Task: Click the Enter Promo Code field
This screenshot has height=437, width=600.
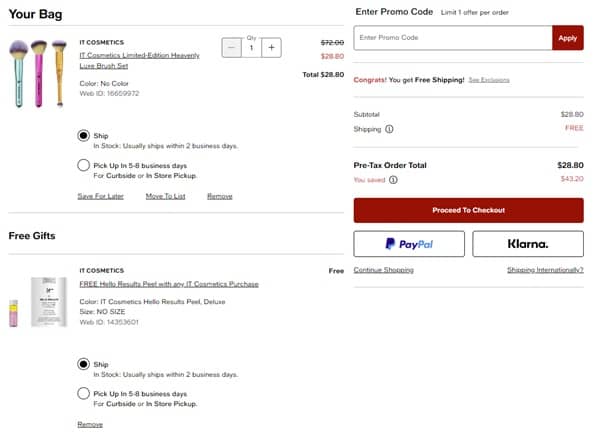Action: [453, 38]
